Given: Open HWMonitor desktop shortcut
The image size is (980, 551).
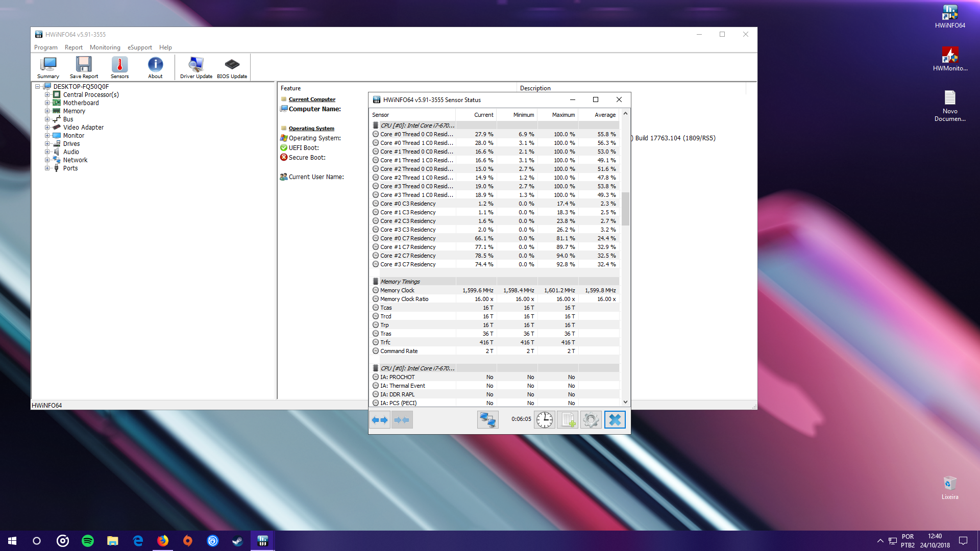Looking at the screenshot, I should pyautogui.click(x=950, y=59).
